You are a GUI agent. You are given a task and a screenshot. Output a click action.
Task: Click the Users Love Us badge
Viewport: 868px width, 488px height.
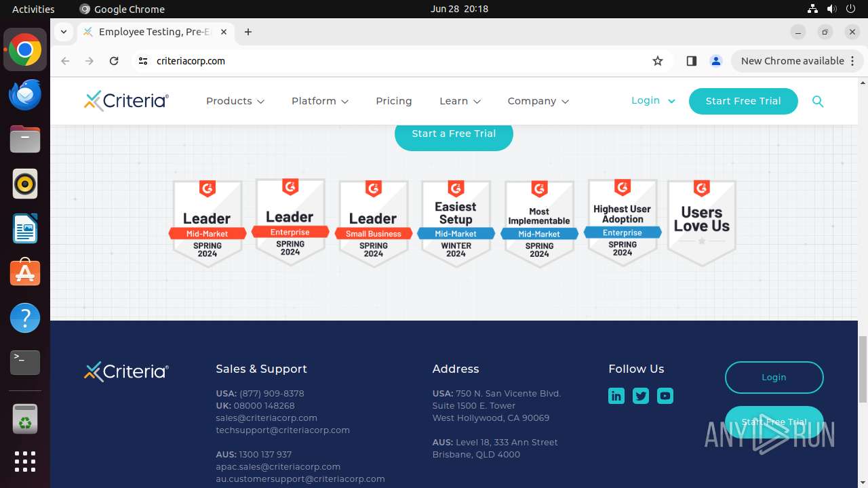click(702, 223)
